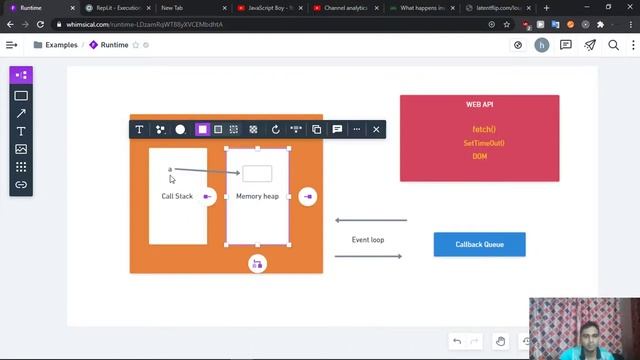
Task: Add a comment from floating toolbar
Action: tap(337, 129)
